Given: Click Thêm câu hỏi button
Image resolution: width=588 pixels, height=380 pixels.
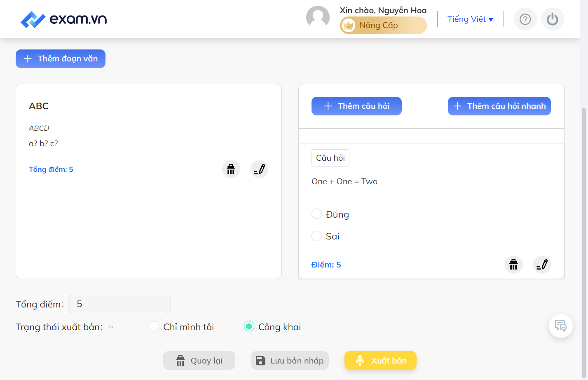Looking at the screenshot, I should point(356,106).
